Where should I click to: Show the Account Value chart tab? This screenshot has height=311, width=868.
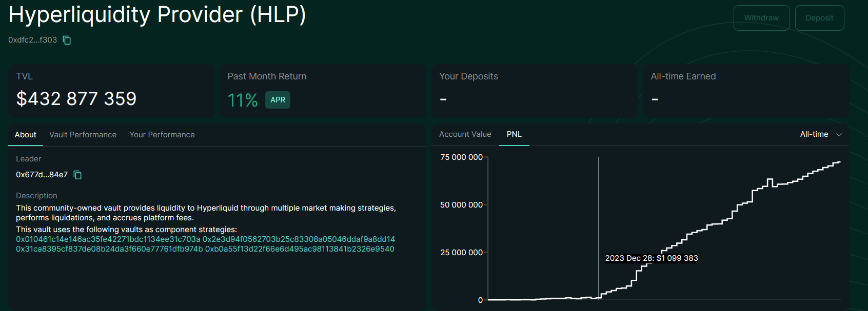click(465, 134)
